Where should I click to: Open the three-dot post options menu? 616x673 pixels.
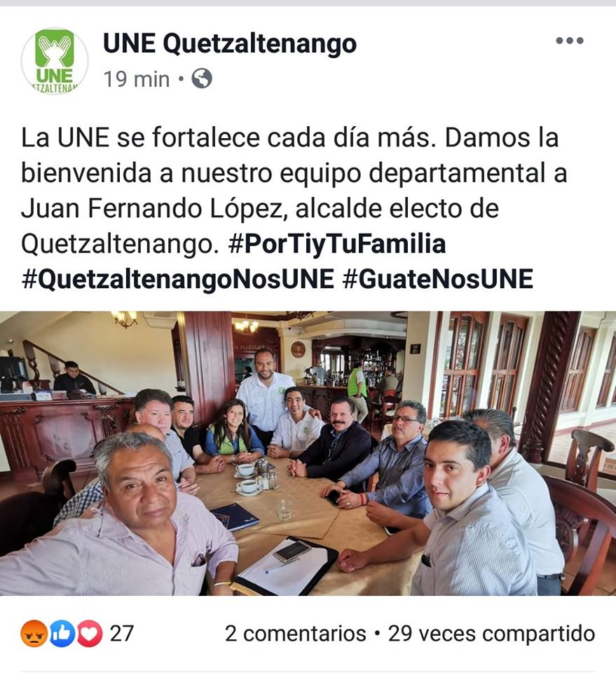[569, 41]
